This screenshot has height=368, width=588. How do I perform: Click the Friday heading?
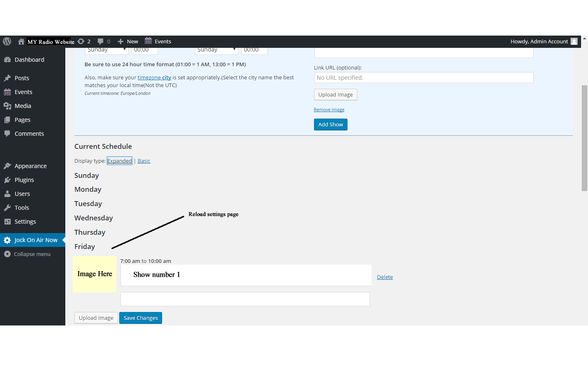85,247
